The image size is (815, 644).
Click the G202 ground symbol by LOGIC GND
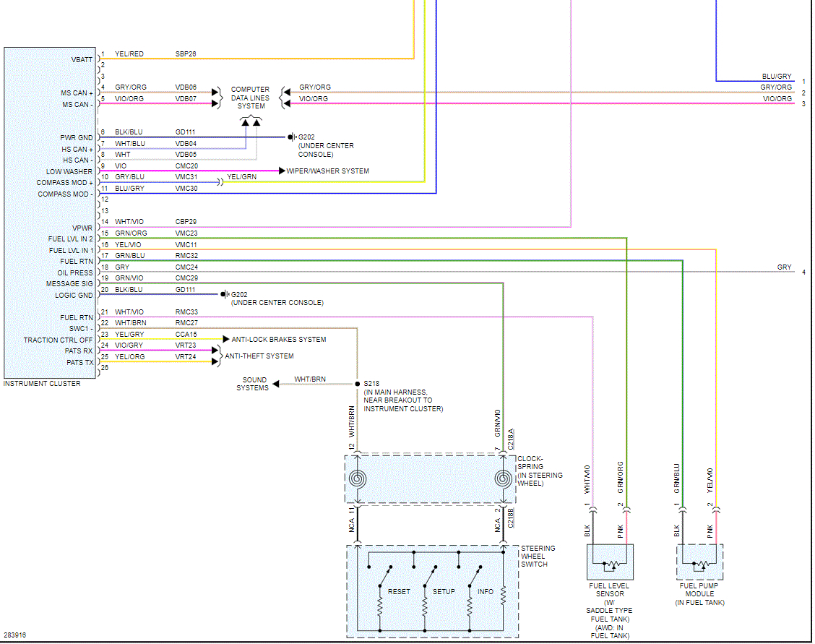225,294
